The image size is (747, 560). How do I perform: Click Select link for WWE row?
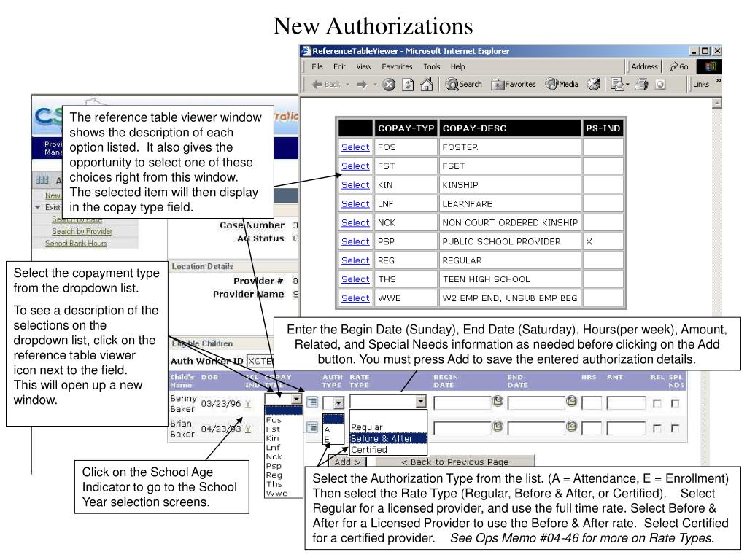[355, 298]
